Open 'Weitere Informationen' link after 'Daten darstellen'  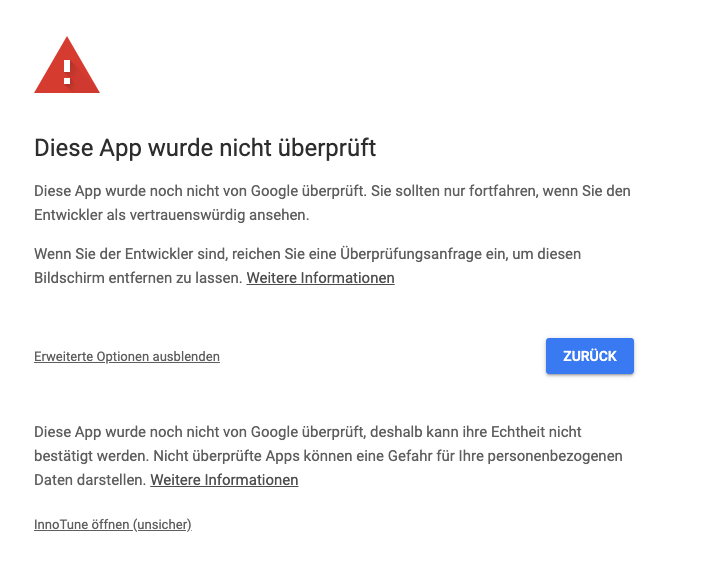click(x=224, y=480)
